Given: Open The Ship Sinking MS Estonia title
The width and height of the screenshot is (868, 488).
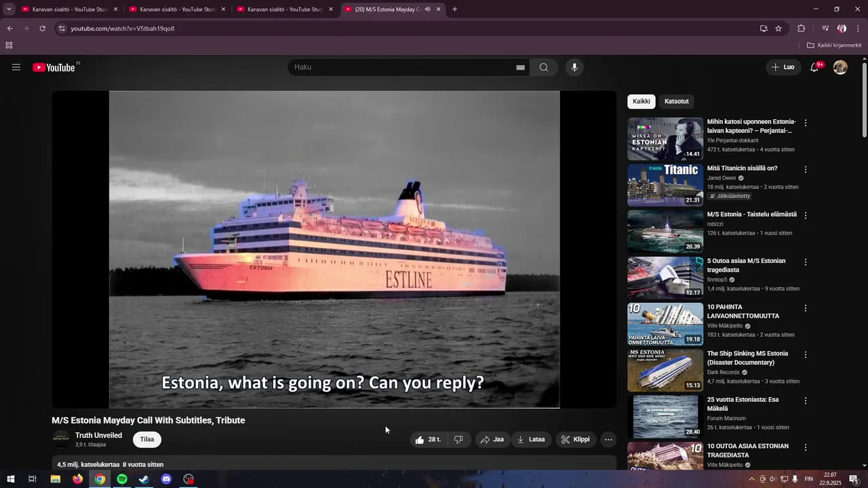Looking at the screenshot, I should click(x=747, y=358).
